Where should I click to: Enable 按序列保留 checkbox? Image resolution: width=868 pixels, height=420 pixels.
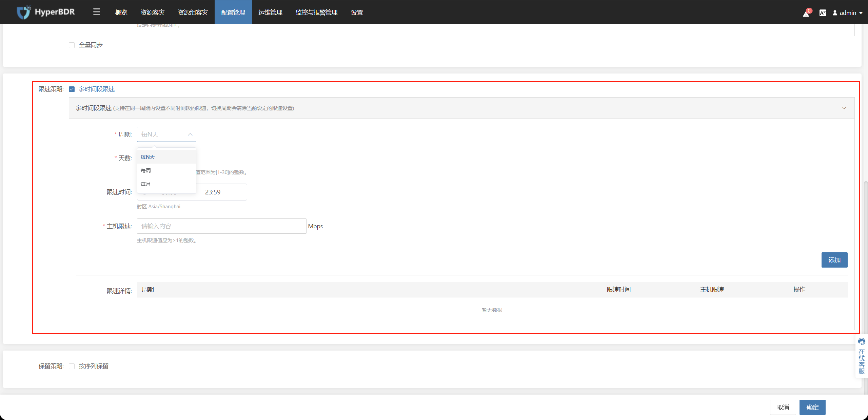click(x=72, y=366)
